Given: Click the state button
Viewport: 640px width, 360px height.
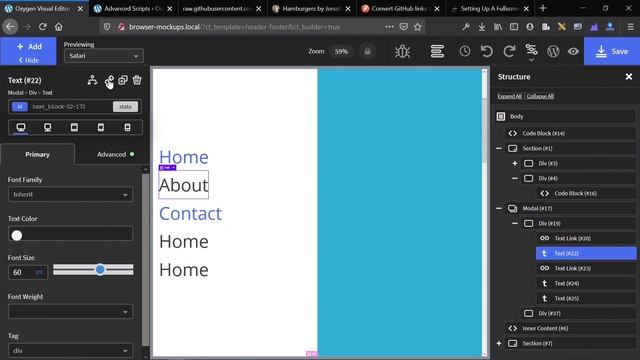Looking at the screenshot, I should [x=125, y=107].
